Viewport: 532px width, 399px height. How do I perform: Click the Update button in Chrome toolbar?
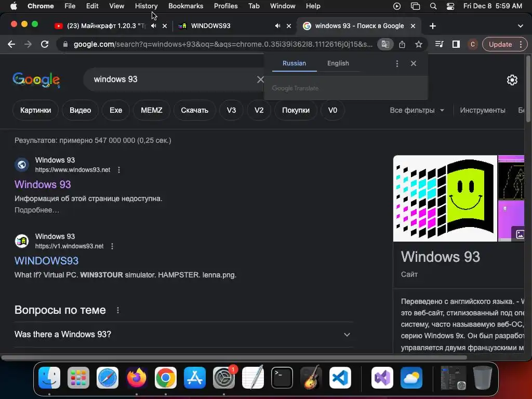tap(500, 44)
